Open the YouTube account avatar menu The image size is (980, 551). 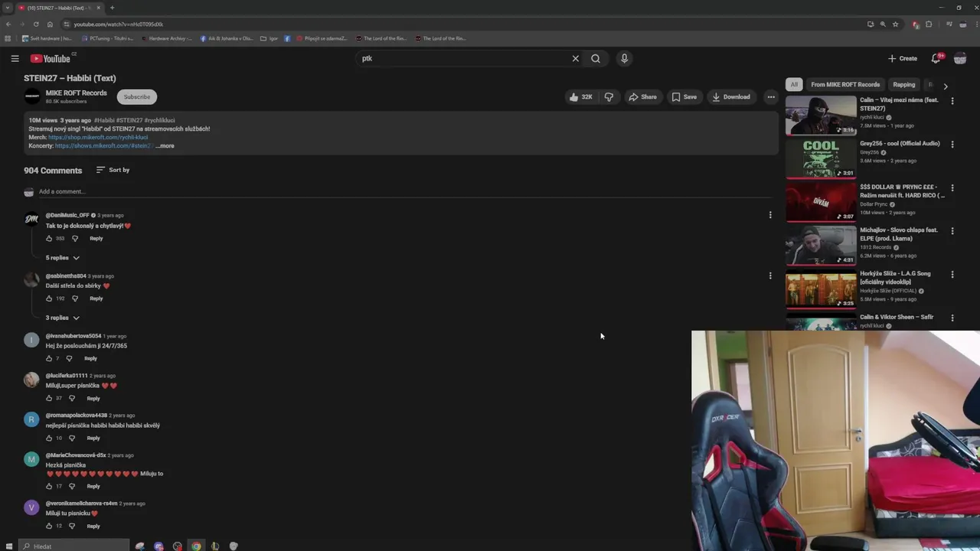pyautogui.click(x=960, y=58)
